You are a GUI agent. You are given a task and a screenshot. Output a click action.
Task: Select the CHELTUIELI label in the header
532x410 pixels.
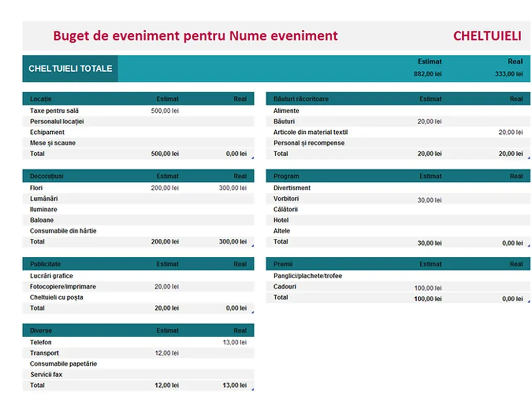point(487,36)
